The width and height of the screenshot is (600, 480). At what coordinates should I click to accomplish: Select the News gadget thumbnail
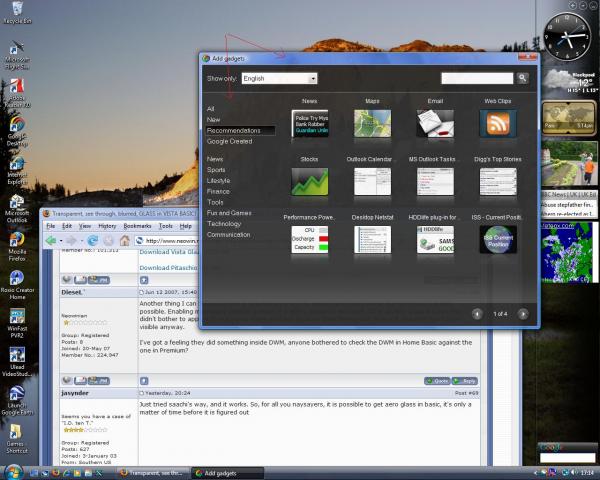(x=310, y=124)
